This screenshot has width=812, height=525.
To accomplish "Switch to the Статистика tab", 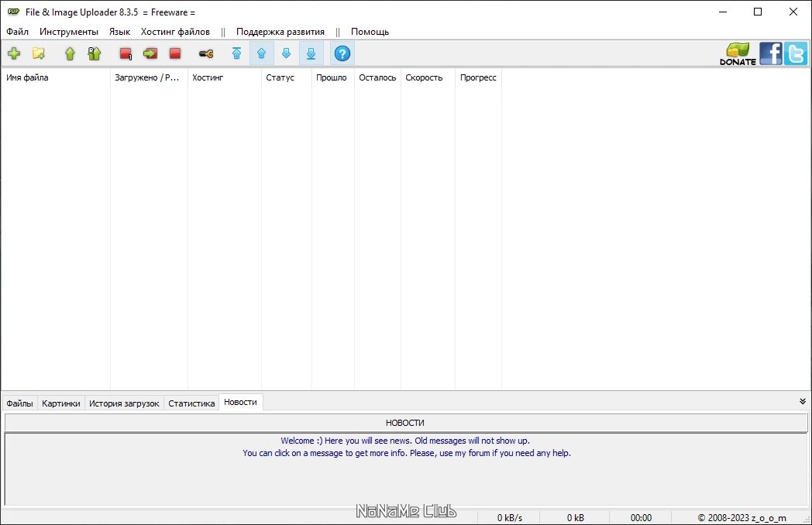I will click(x=191, y=403).
